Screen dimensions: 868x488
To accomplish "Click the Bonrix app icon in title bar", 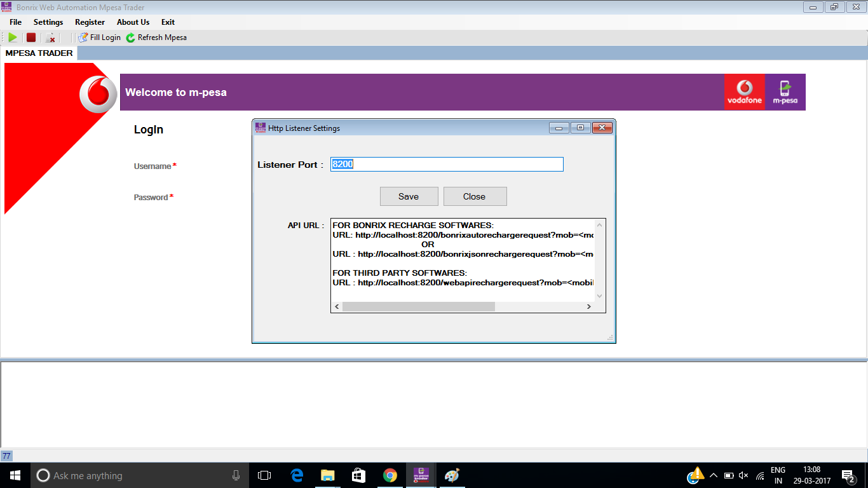I will [7, 7].
